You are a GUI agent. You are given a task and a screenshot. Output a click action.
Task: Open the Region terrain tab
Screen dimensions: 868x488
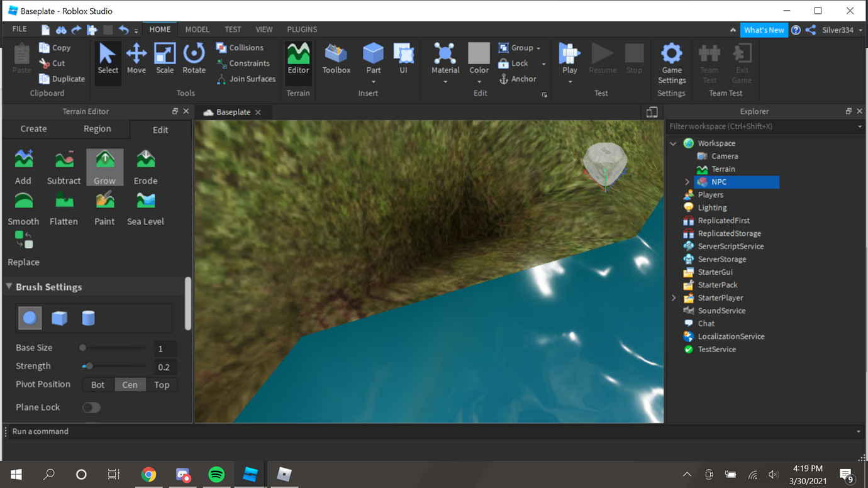pos(97,129)
